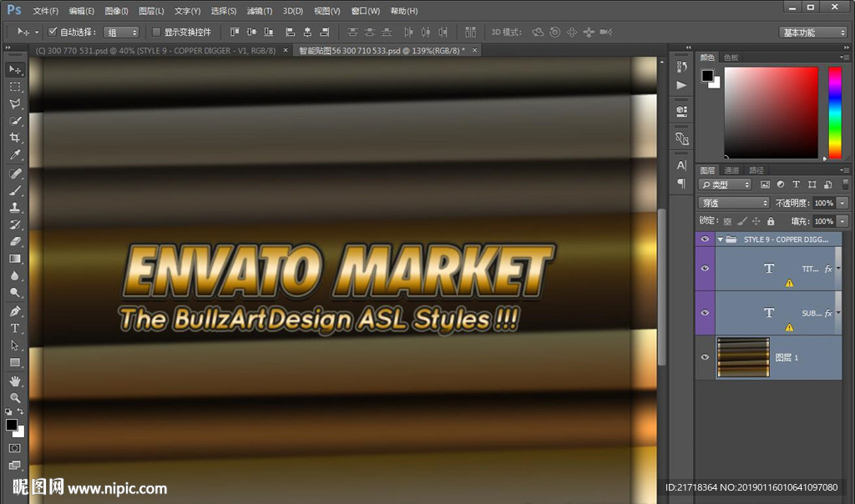Pick a color in the red color field
The image size is (855, 504).
[771, 113]
